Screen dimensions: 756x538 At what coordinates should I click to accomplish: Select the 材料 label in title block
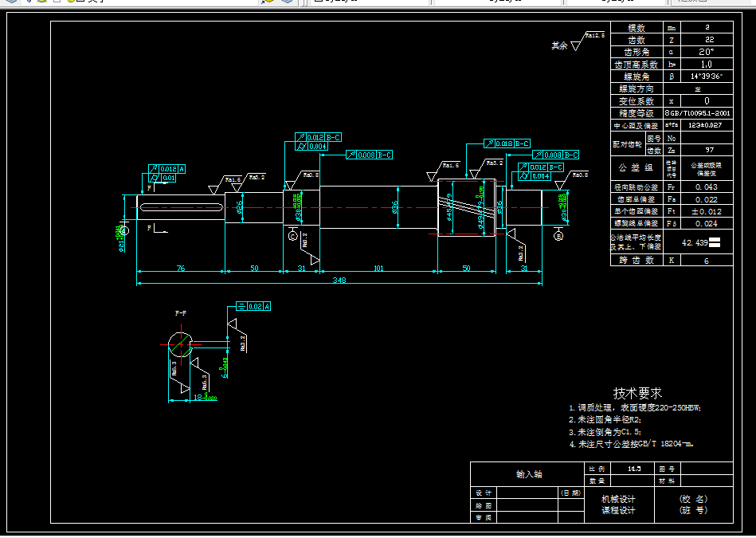668,481
